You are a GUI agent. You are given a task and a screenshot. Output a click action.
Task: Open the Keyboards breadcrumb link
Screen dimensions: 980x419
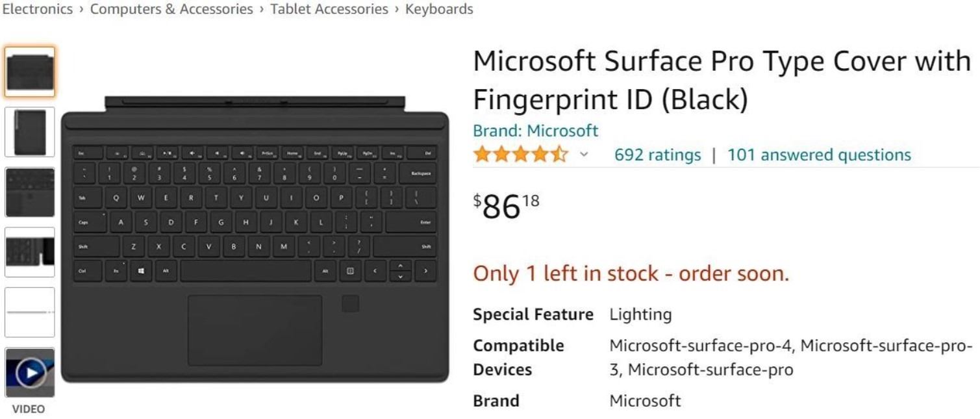point(439,9)
